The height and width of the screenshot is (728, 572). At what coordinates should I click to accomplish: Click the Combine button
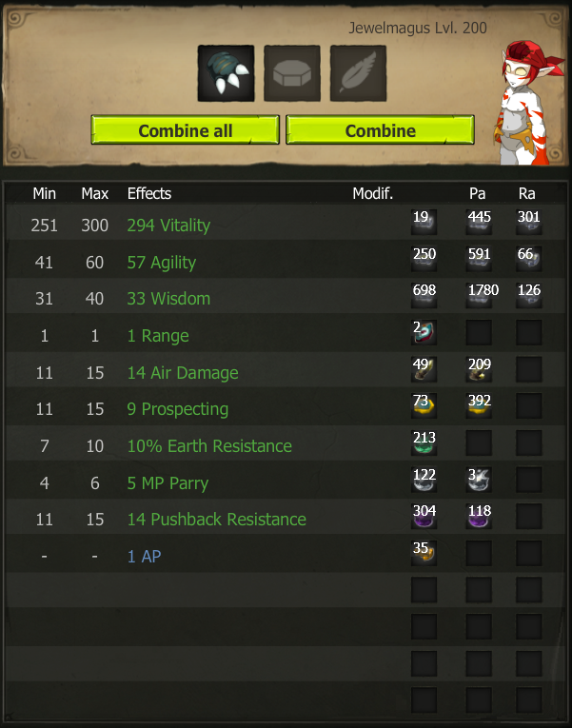(381, 130)
